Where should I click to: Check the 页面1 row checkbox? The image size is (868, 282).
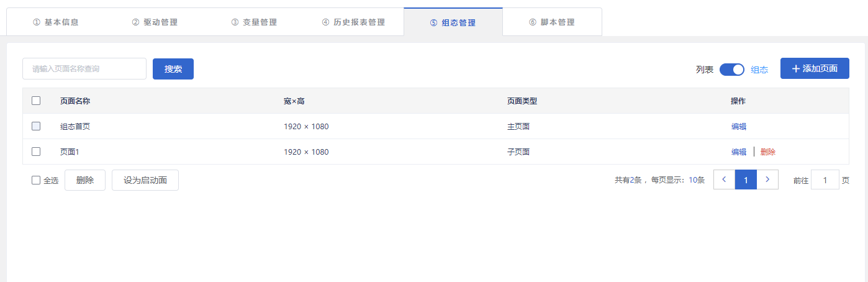click(36, 152)
